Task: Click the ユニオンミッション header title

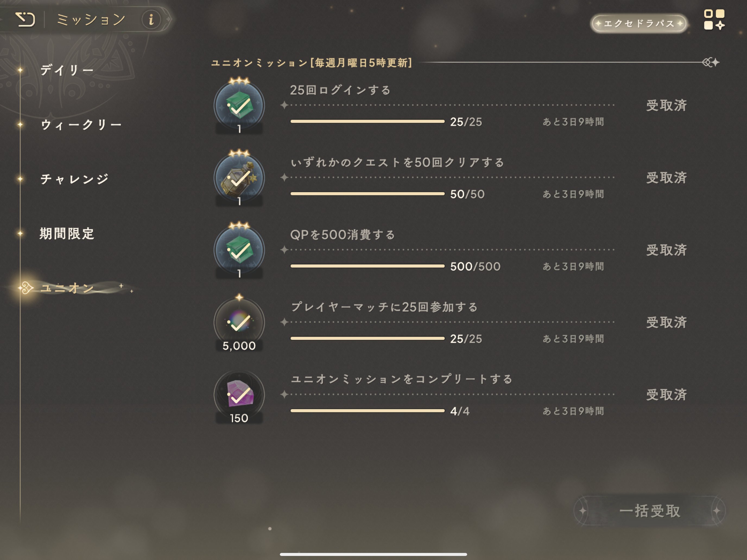Action: (311, 63)
